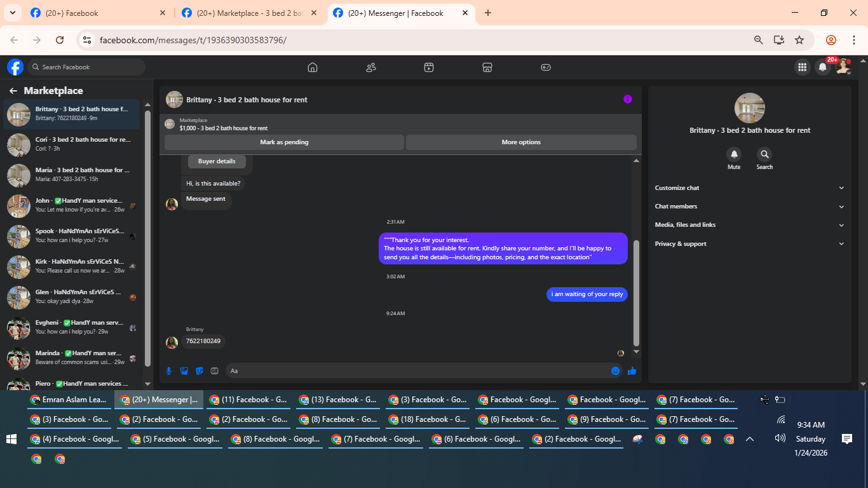
Task: Click the 7622180249 message bubble
Action: [203, 341]
